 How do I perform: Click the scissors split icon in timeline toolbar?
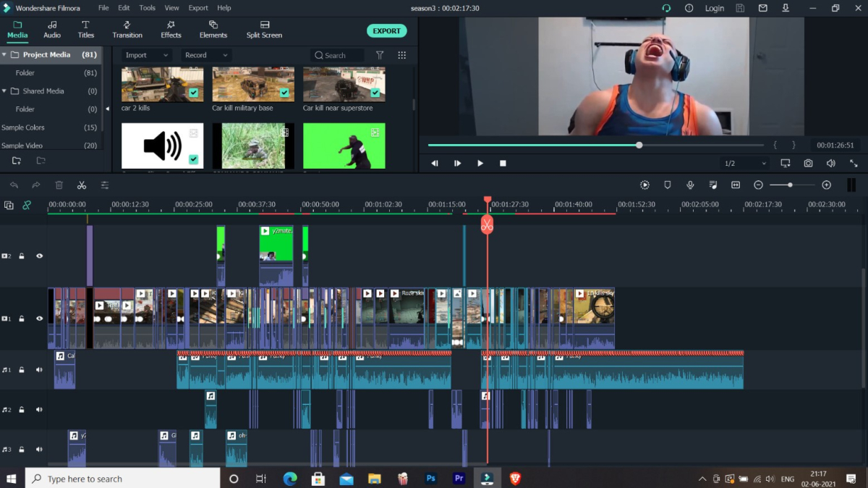point(82,185)
